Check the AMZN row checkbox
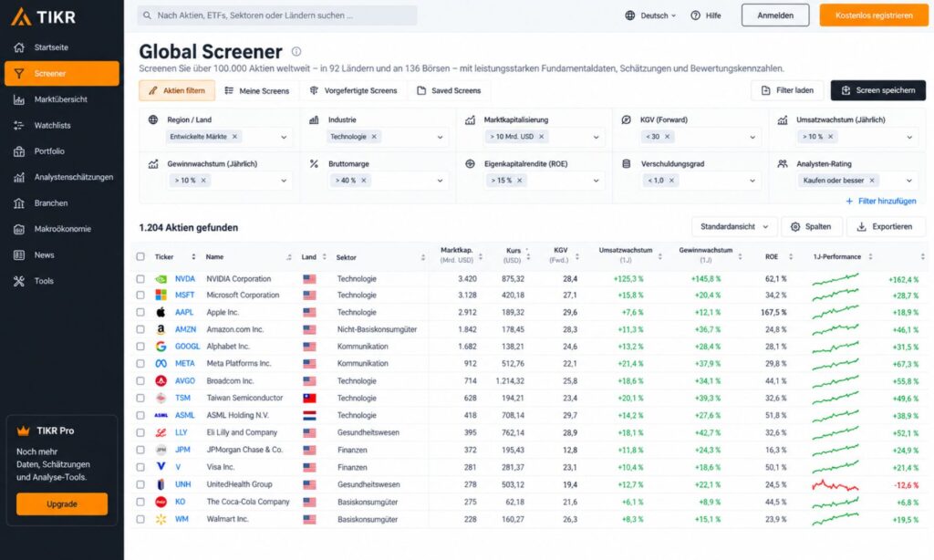 140,329
